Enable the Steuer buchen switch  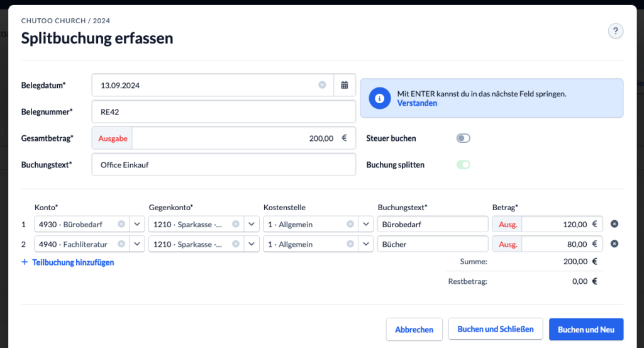[x=464, y=138]
